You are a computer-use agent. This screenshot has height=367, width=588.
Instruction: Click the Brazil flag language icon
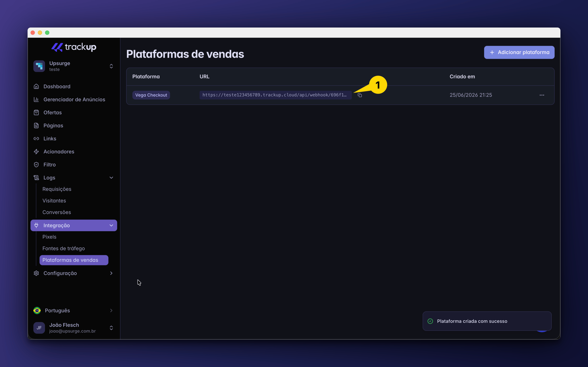coord(37,310)
